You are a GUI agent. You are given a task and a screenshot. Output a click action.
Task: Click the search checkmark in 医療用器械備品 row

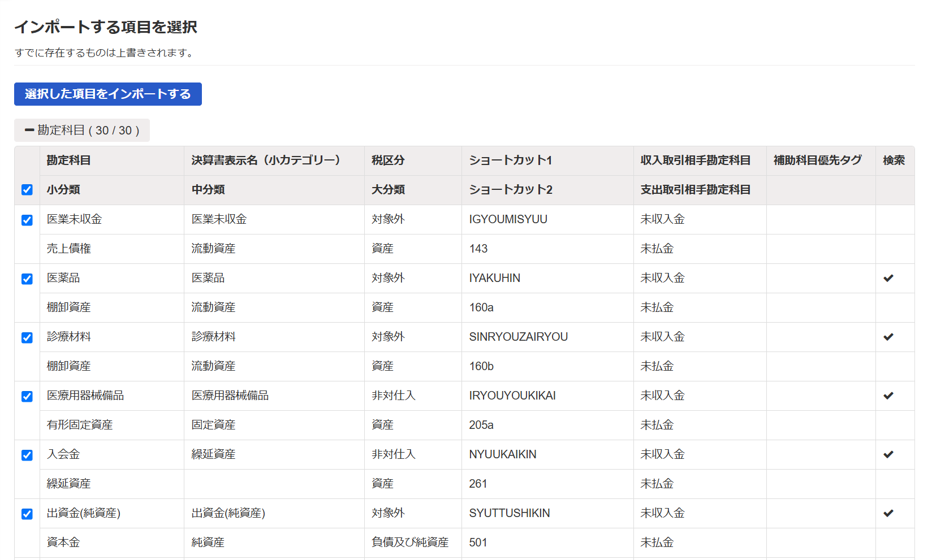[x=888, y=396]
